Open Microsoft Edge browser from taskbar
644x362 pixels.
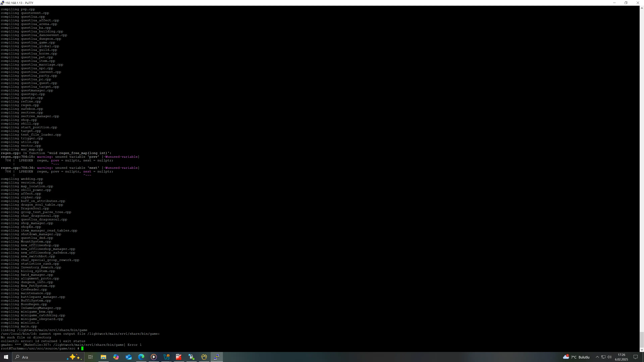(x=141, y=357)
